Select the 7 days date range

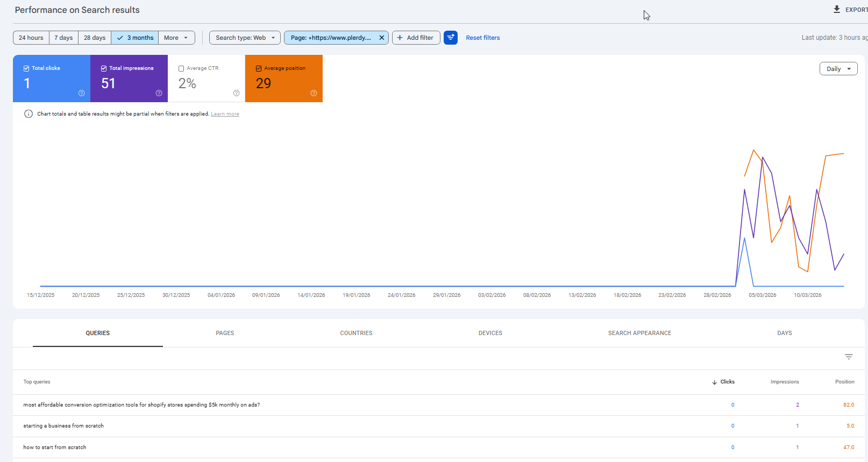click(x=63, y=38)
